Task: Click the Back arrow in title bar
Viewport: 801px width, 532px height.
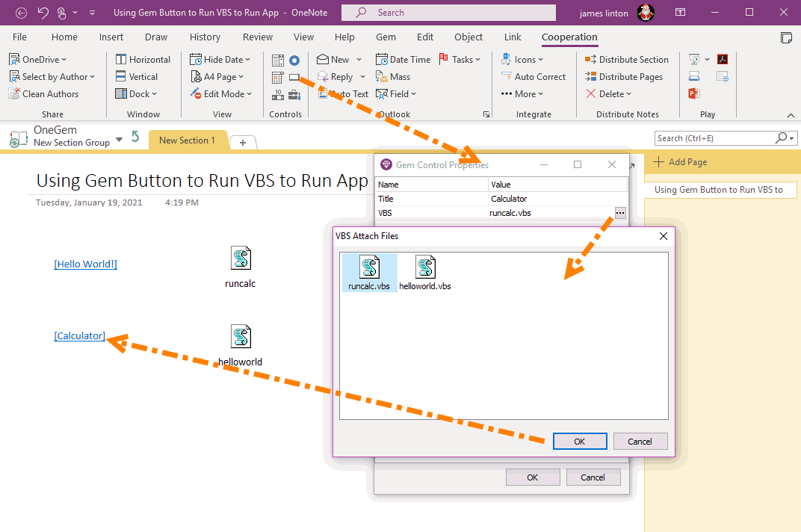Action: click(21, 13)
